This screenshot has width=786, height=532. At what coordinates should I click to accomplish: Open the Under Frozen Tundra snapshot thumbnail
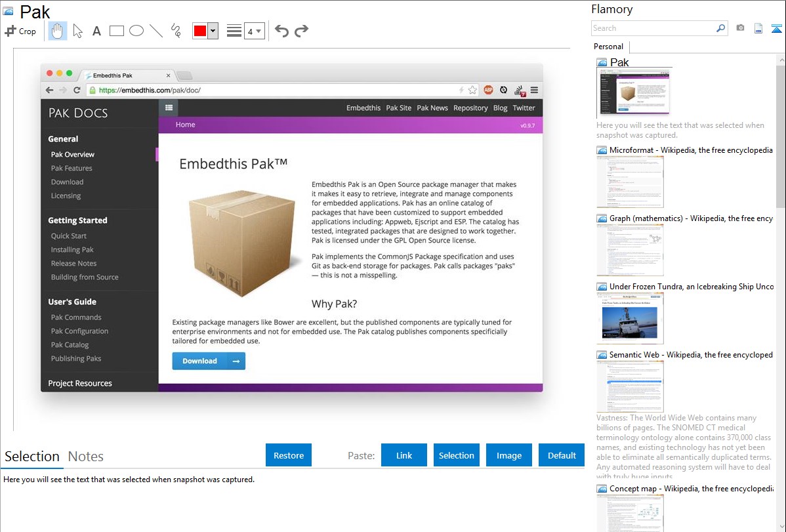(630, 318)
